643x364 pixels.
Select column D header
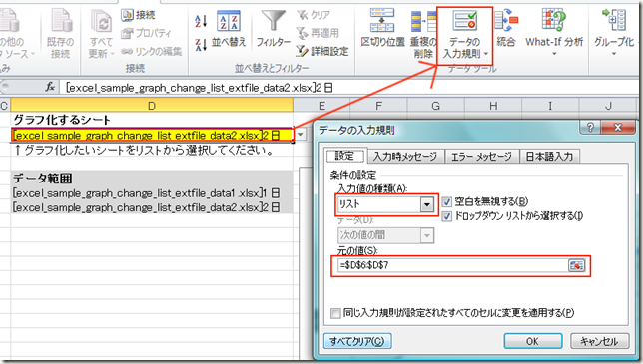click(152, 106)
